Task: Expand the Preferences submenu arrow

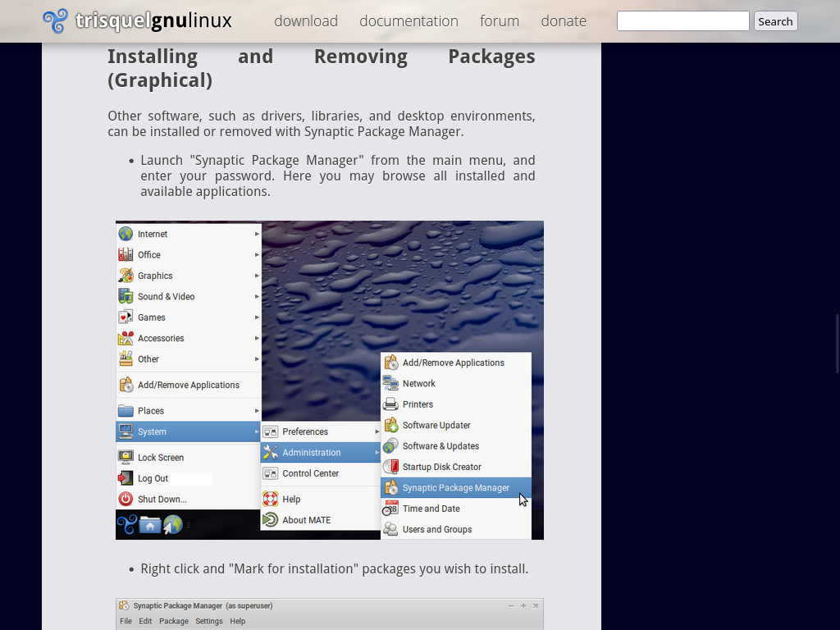Action: point(377,431)
